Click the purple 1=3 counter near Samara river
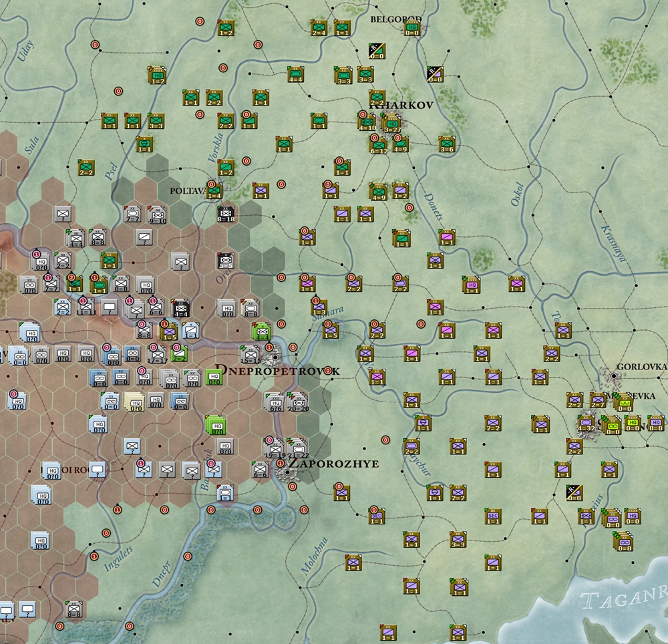The width and height of the screenshot is (668, 644). tap(319, 307)
